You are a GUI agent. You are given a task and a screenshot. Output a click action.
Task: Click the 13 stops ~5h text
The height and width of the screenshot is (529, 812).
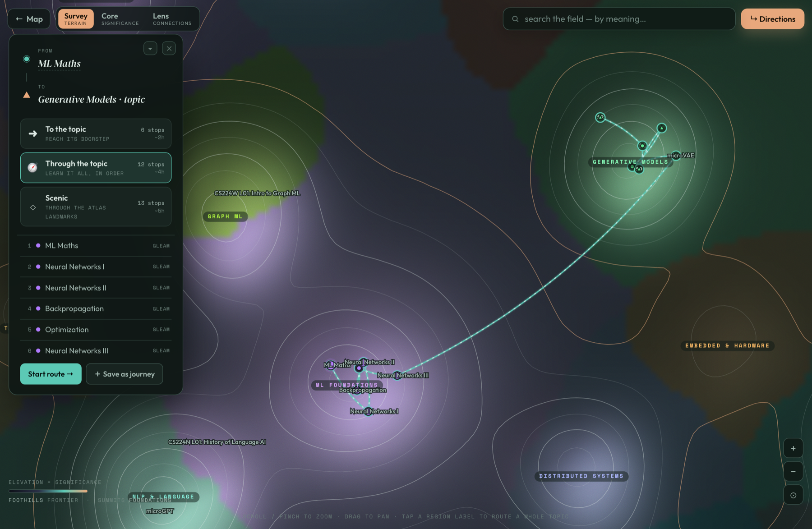pos(151,207)
